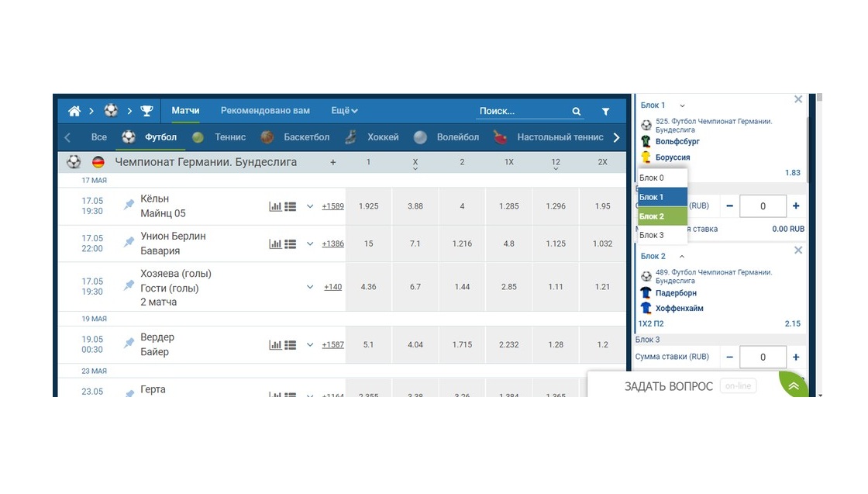Select the Все sports tab
Viewport: 868px width, 494px height.
tap(99, 137)
